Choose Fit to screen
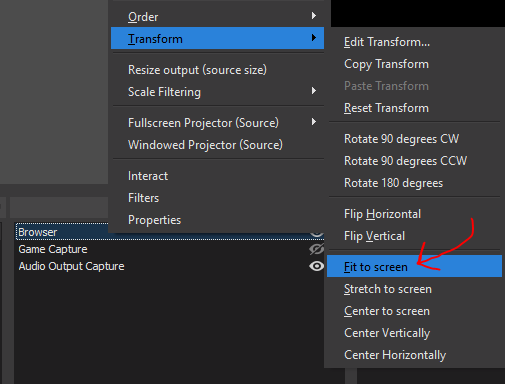The image size is (505, 384). coord(414,266)
